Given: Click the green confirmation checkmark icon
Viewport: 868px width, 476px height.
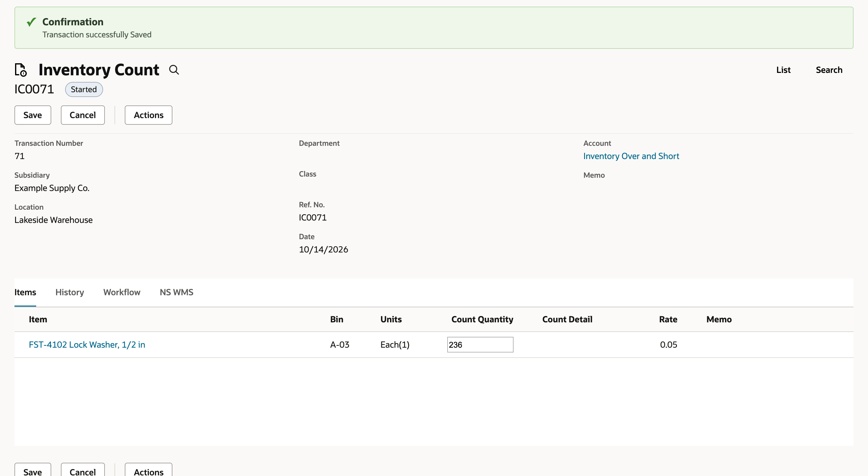Looking at the screenshot, I should pyautogui.click(x=31, y=22).
